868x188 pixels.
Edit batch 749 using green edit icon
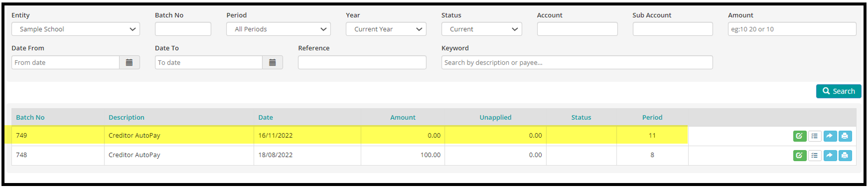pyautogui.click(x=799, y=136)
